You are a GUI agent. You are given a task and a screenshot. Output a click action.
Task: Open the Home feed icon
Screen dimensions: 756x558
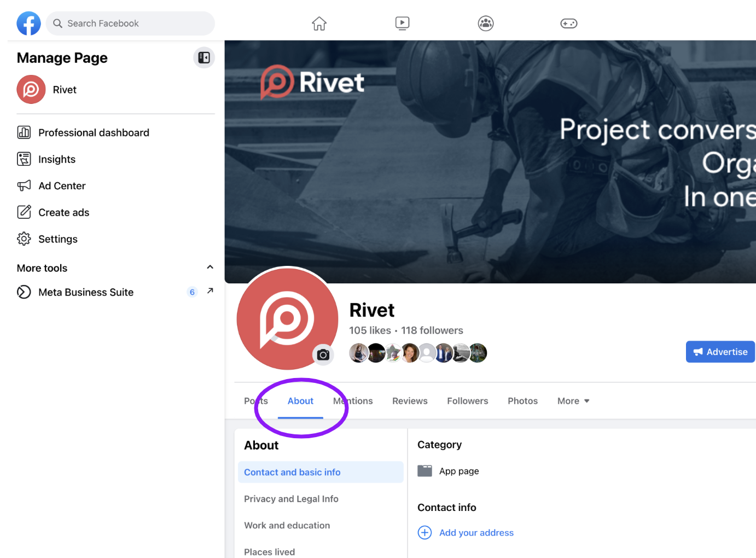(x=319, y=24)
